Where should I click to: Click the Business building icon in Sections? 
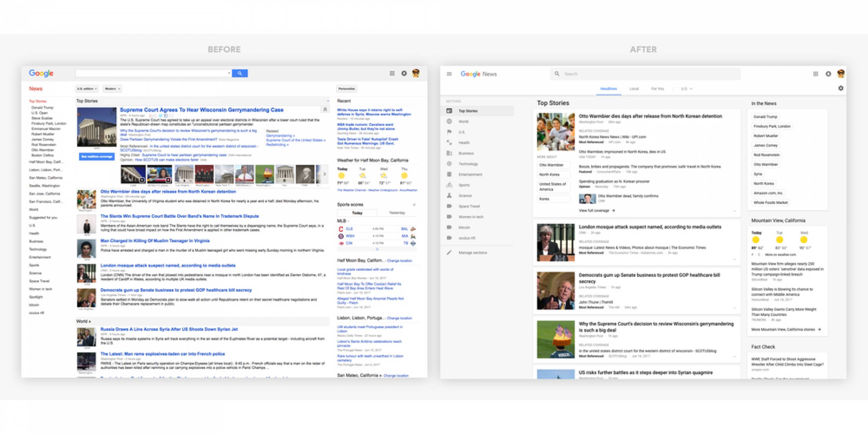point(449,153)
